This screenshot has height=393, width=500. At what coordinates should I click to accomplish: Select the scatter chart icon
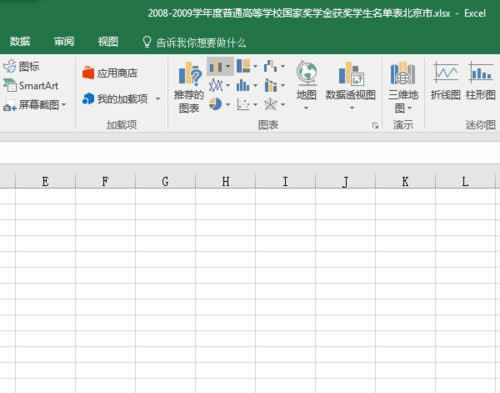pos(243,104)
